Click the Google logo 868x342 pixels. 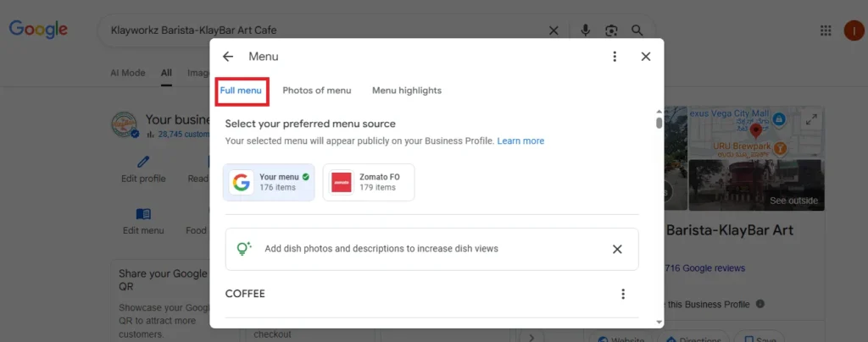[x=38, y=30]
